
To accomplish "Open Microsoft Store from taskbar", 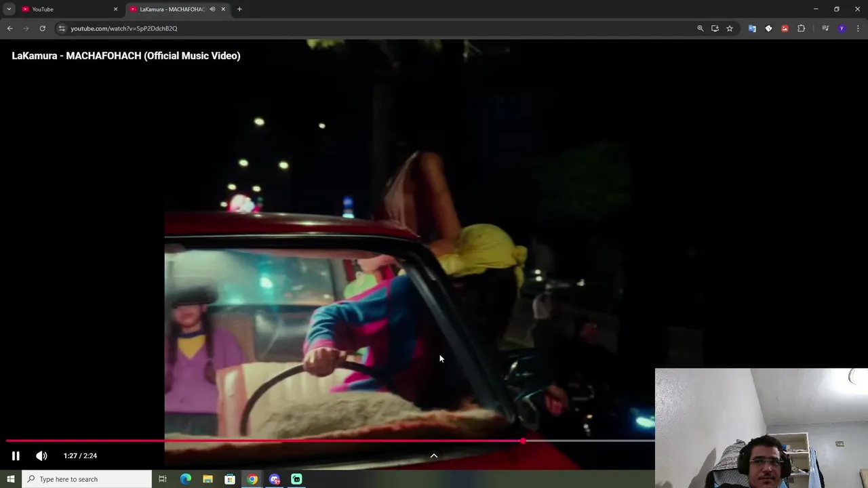I will [230, 479].
